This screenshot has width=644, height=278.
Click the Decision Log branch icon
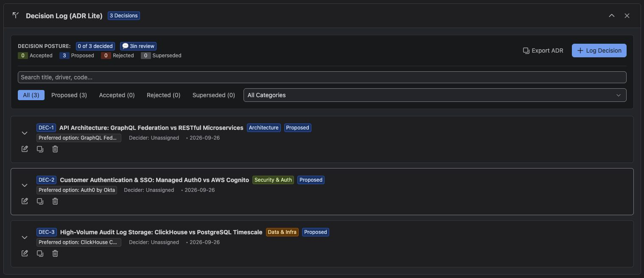16,15
